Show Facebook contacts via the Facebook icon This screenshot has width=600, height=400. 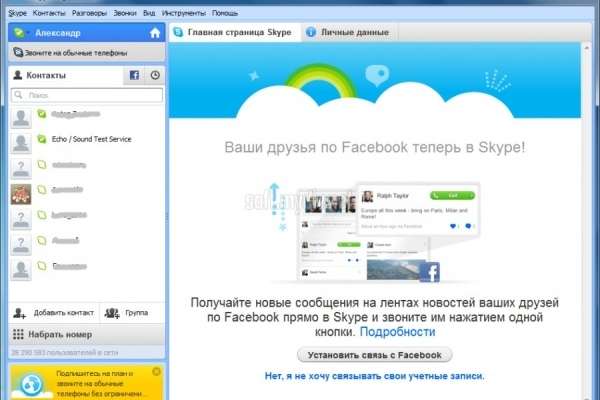pyautogui.click(x=134, y=75)
